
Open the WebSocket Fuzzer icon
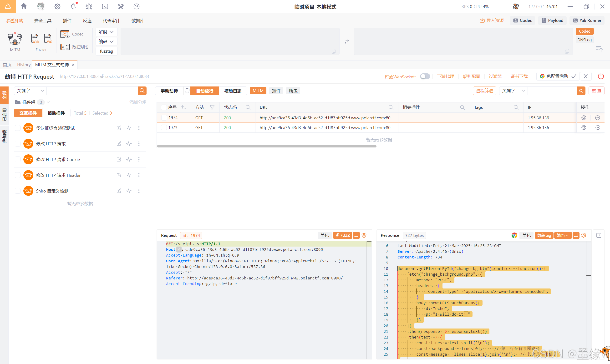point(48,38)
